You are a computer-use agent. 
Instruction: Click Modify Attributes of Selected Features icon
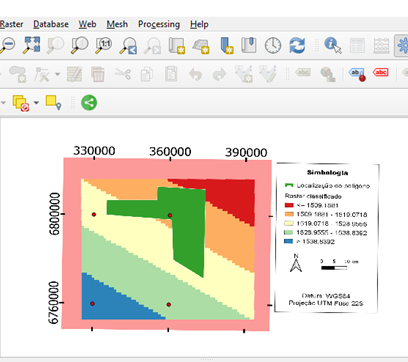pyautogui.click(x=74, y=74)
